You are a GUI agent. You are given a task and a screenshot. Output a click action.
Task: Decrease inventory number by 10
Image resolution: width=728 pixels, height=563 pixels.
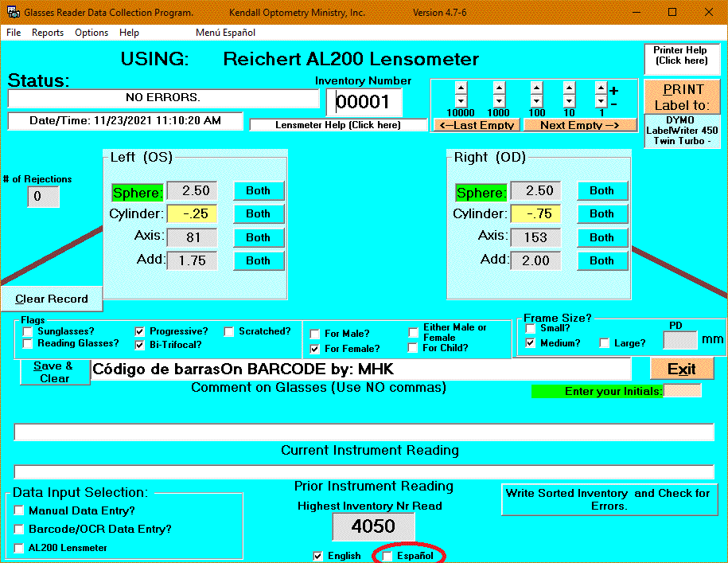pos(569,101)
